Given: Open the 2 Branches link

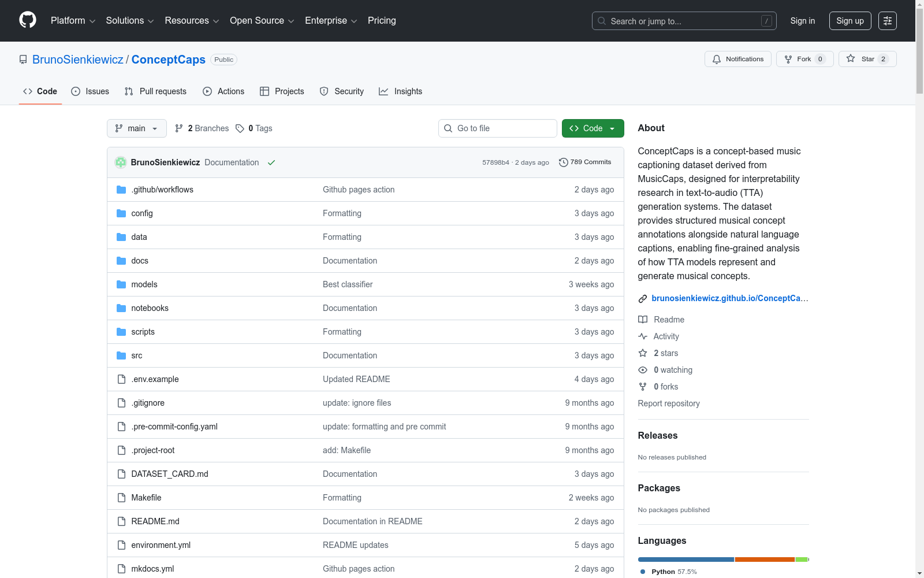Looking at the screenshot, I should point(202,128).
